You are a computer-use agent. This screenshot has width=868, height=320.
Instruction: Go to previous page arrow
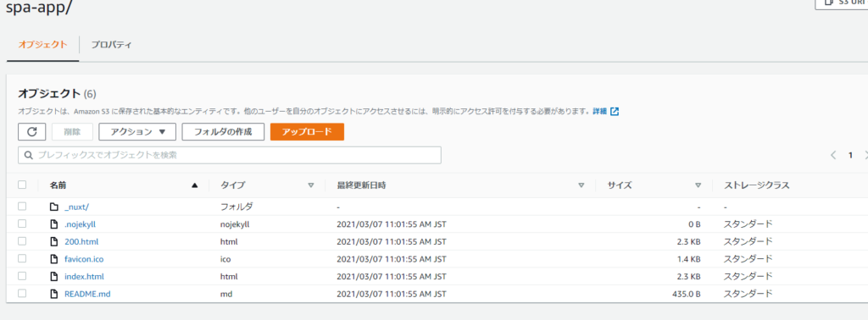point(833,155)
